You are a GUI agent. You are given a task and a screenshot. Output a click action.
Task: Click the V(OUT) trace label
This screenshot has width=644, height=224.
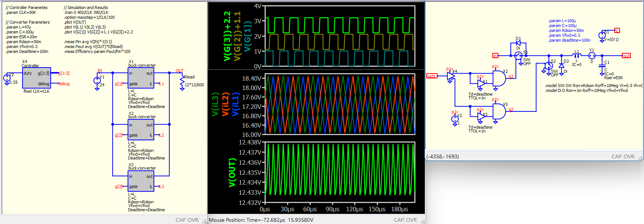232,172
